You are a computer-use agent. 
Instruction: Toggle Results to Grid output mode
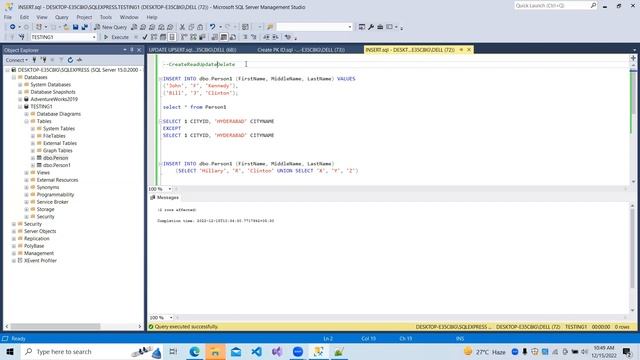tap(224, 37)
